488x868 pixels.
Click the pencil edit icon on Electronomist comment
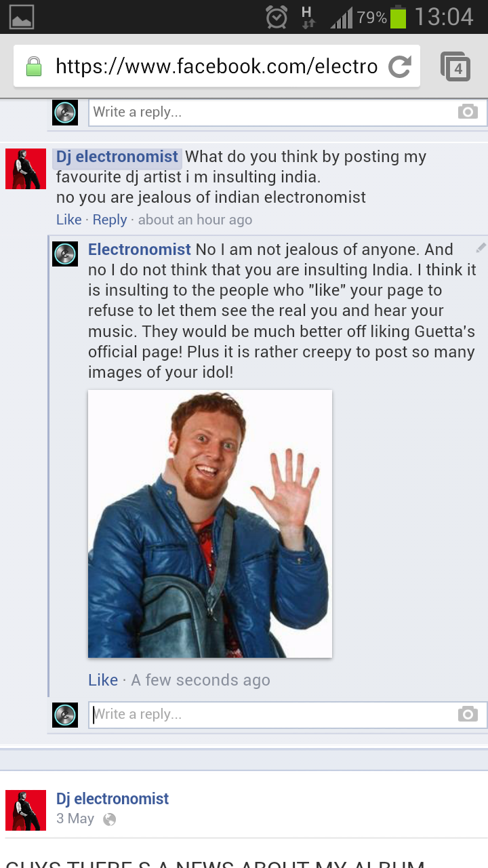481,248
